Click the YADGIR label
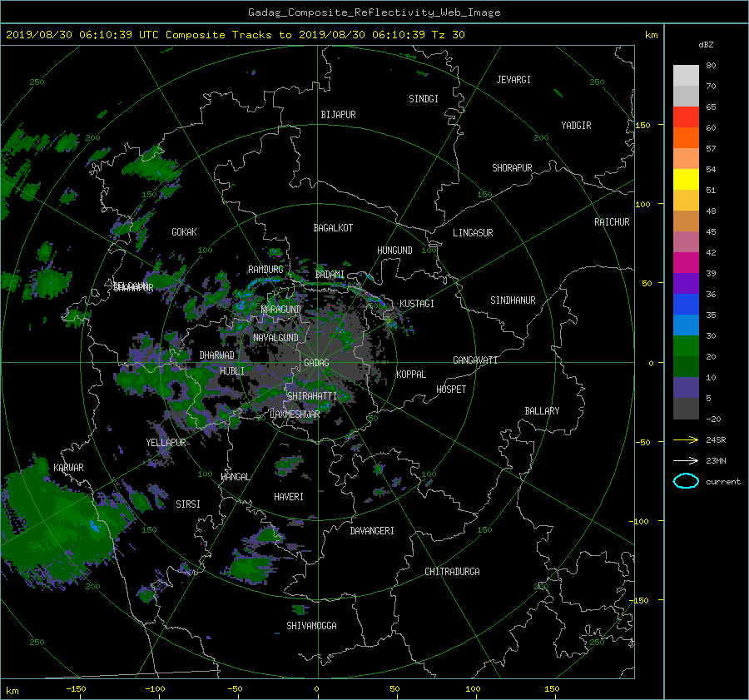749x700 pixels. pyautogui.click(x=576, y=126)
